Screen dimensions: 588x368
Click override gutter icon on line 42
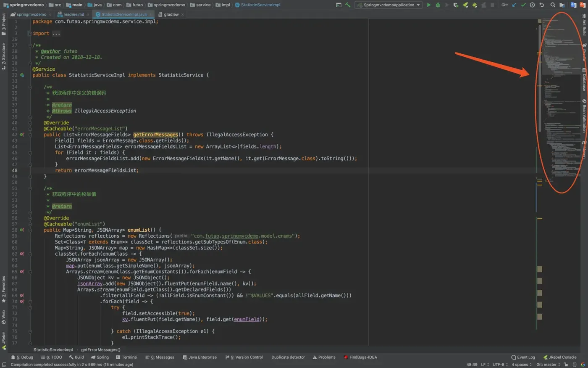22,135
